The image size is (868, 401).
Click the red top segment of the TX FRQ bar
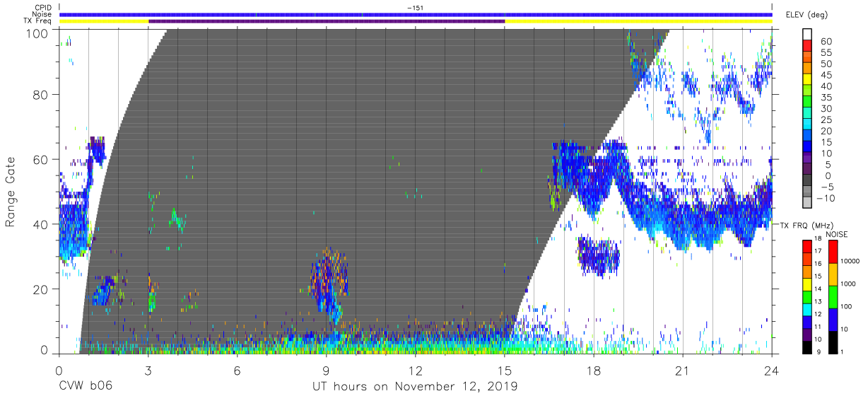click(x=807, y=247)
